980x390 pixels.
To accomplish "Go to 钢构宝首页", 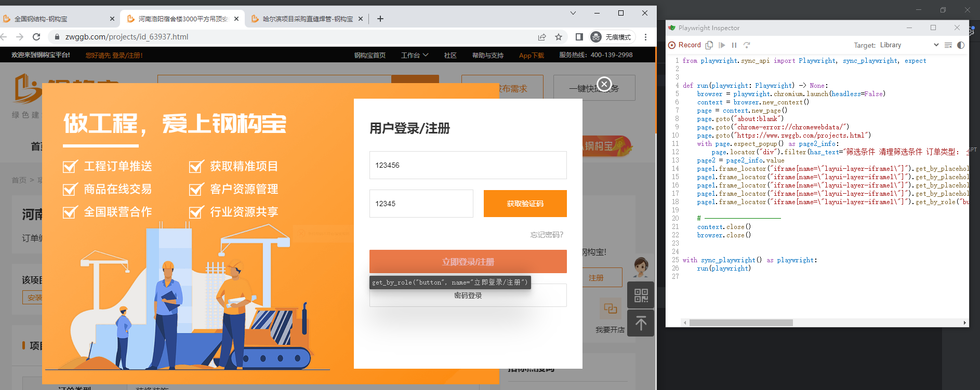I will click(x=370, y=55).
